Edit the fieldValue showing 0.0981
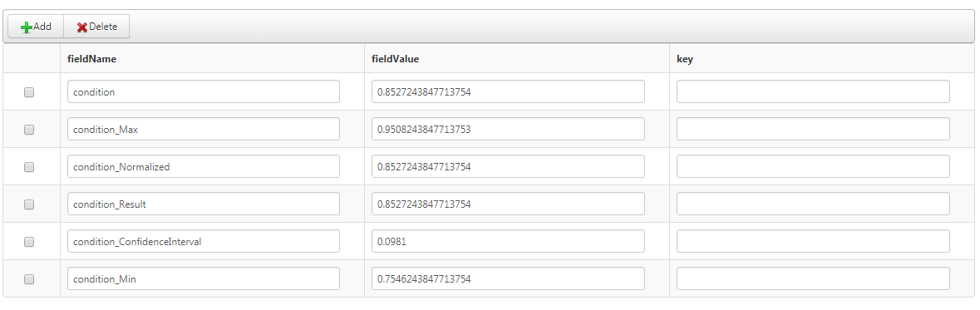980x310 pixels. [x=508, y=242]
